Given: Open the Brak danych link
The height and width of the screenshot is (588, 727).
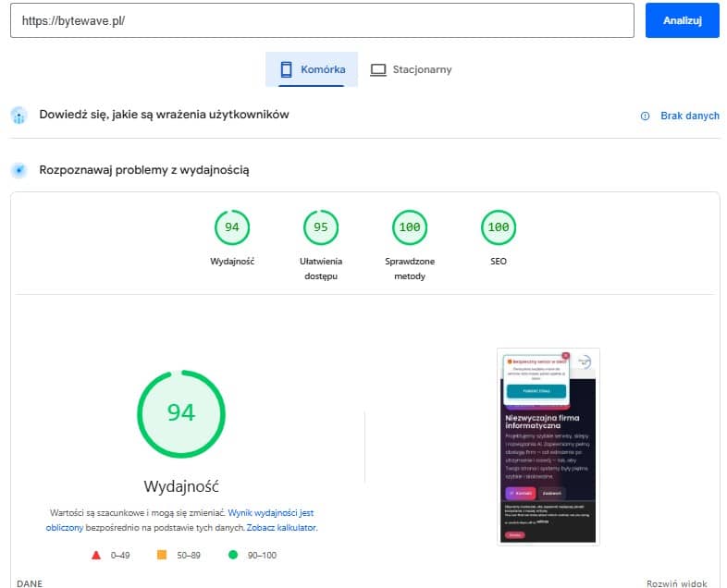Looking at the screenshot, I should [x=690, y=116].
